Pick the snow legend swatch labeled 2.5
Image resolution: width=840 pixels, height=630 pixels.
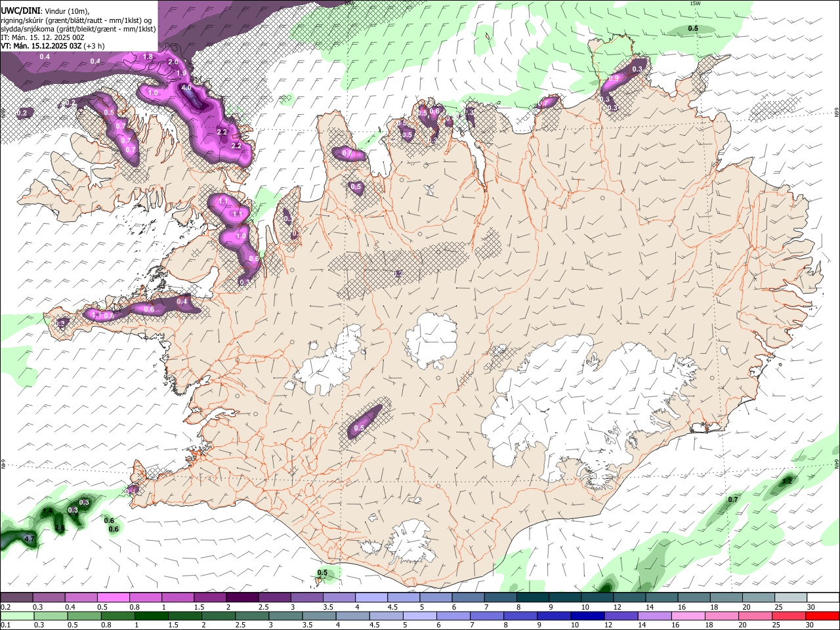point(274,598)
